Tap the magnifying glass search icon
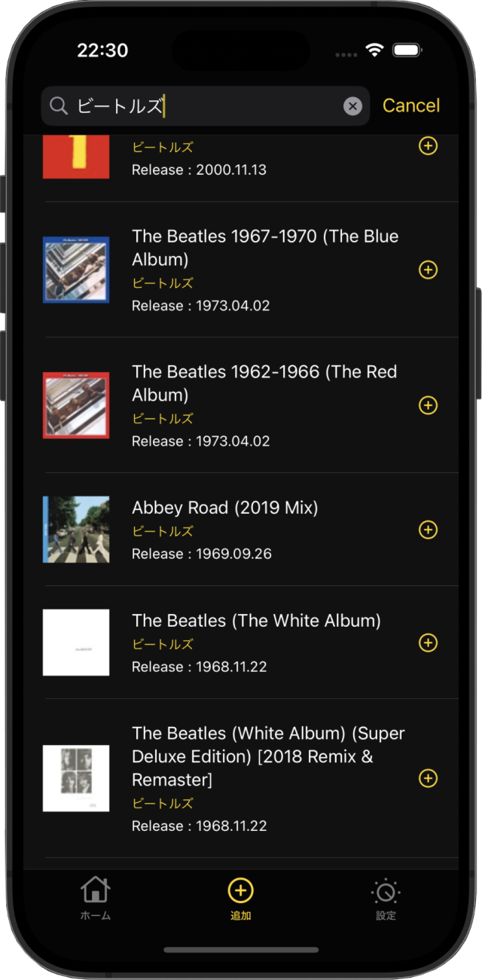The image size is (482, 980). pos(59,106)
